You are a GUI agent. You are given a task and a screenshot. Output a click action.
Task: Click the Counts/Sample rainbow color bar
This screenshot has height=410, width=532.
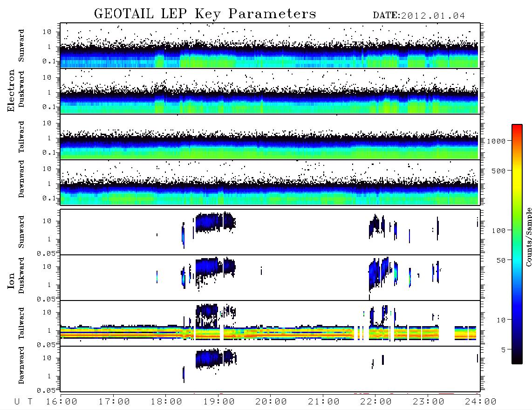click(517, 244)
